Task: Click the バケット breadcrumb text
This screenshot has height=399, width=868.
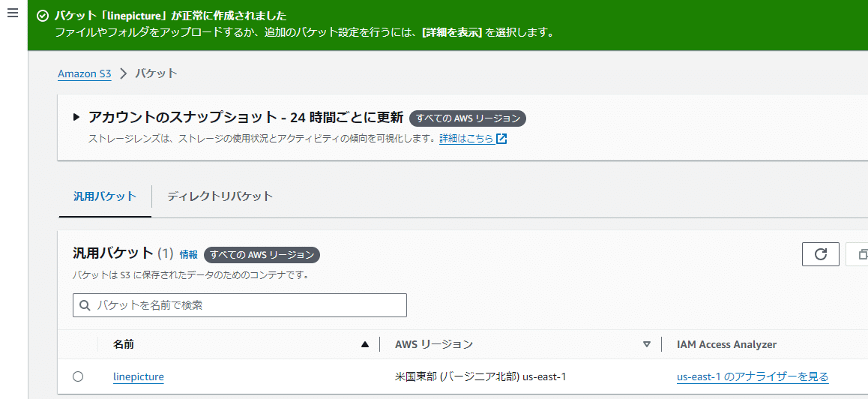Action: click(157, 73)
